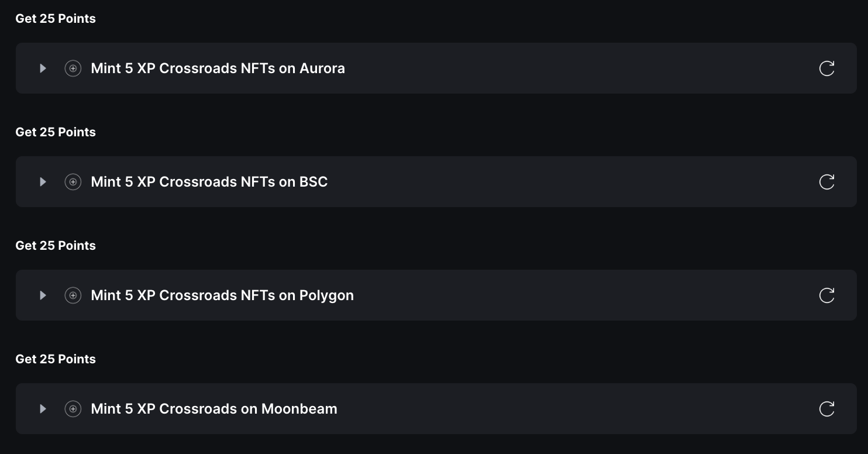Expand the Aurora minting task details
868x454 pixels.
(43, 68)
